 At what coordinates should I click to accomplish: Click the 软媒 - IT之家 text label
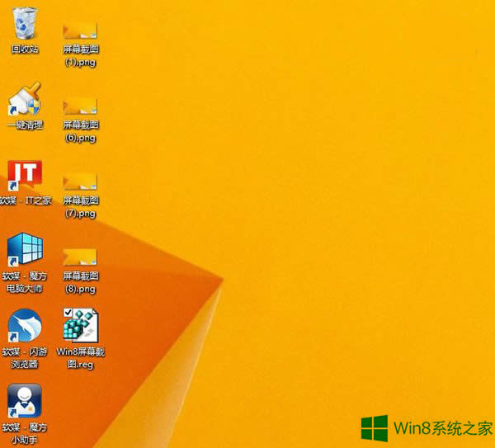[25, 200]
